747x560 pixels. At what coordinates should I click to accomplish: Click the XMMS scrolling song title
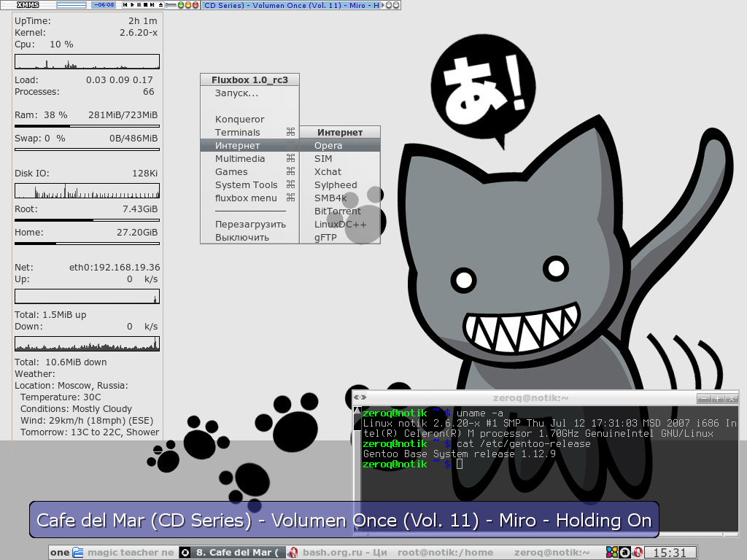(x=292, y=5)
